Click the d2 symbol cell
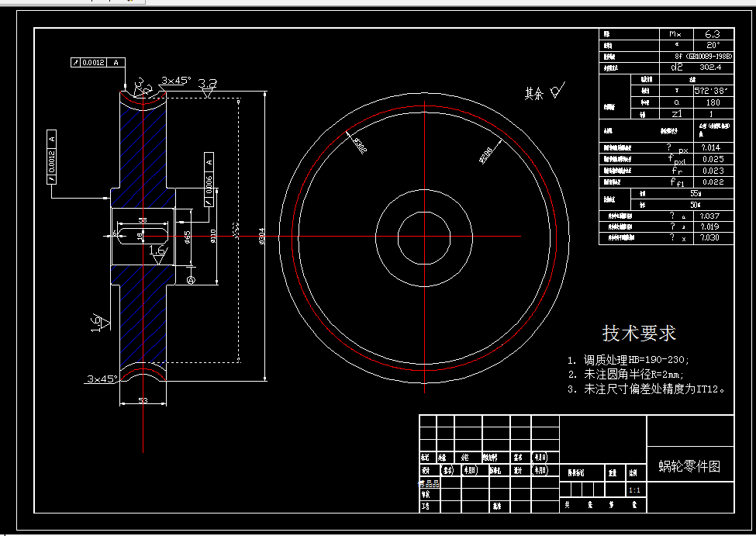The width and height of the screenshot is (756, 536). pos(676,67)
